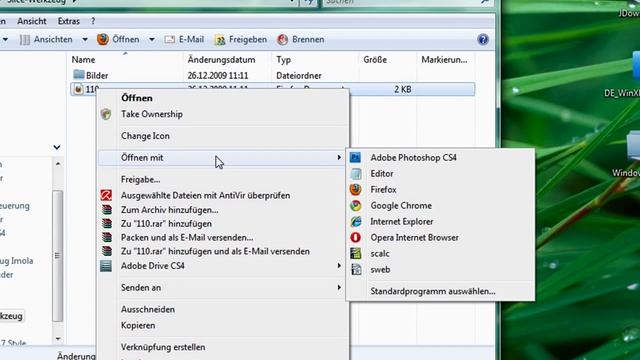The width and height of the screenshot is (640, 360).
Task: Choose bold Öffnen in context menu
Action: pyautogui.click(x=137, y=98)
